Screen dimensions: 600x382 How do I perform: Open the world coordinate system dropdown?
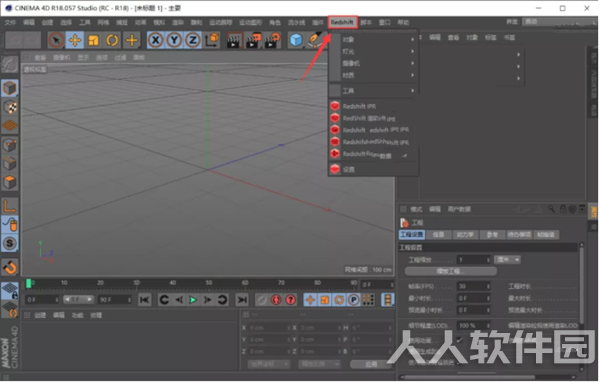(269, 364)
